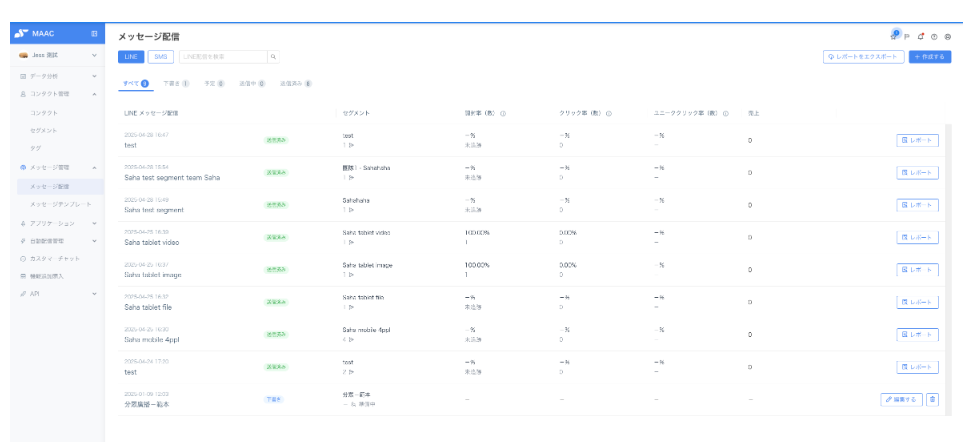Click the info icon beside the open-rate column header
The width and height of the screenshot is (968, 442).
[502, 113]
